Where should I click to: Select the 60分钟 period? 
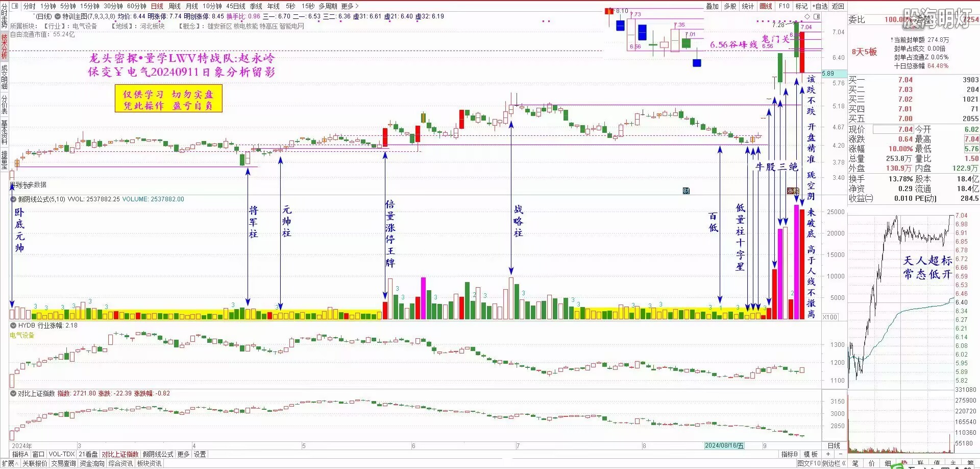click(136, 6)
